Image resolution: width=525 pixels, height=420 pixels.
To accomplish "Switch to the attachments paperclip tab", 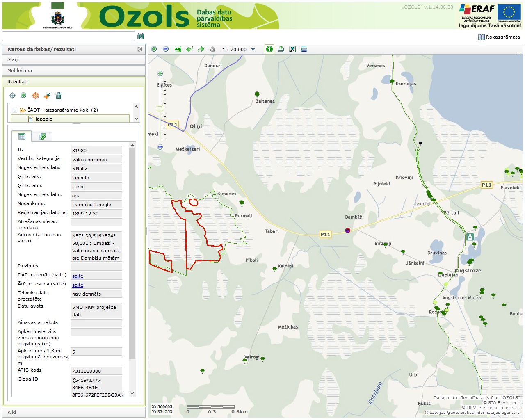I will [x=42, y=137].
